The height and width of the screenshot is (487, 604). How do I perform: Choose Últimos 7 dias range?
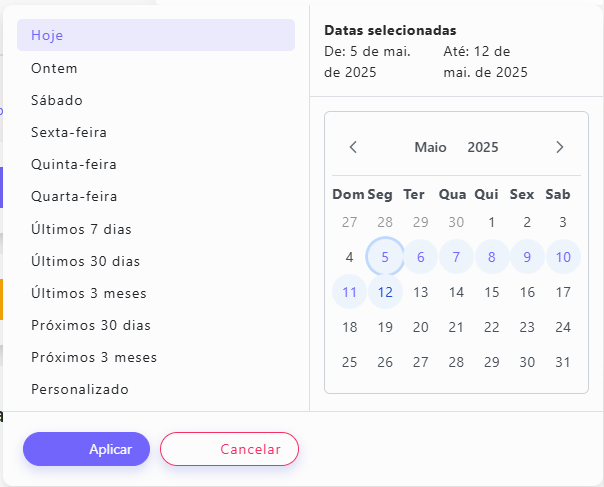tap(156, 229)
